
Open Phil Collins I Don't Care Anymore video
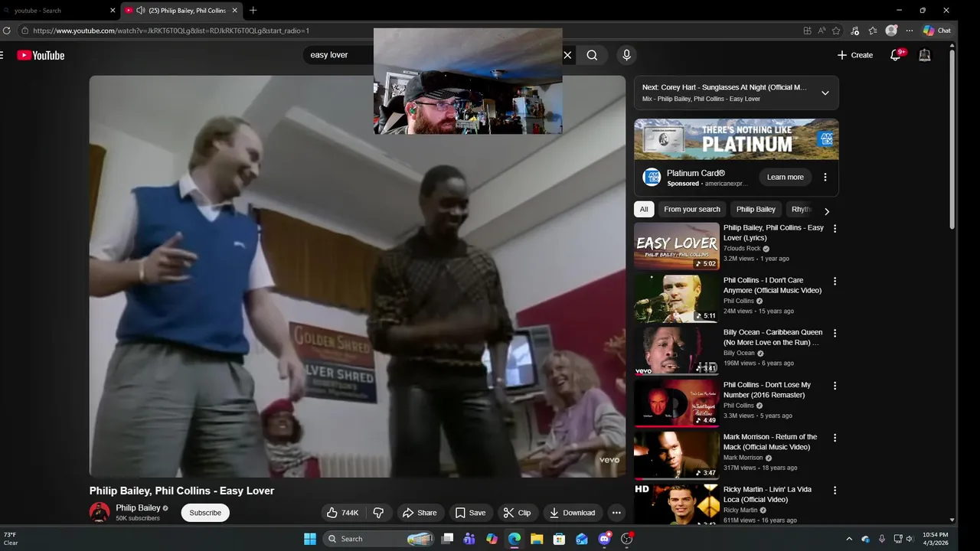pos(773,285)
